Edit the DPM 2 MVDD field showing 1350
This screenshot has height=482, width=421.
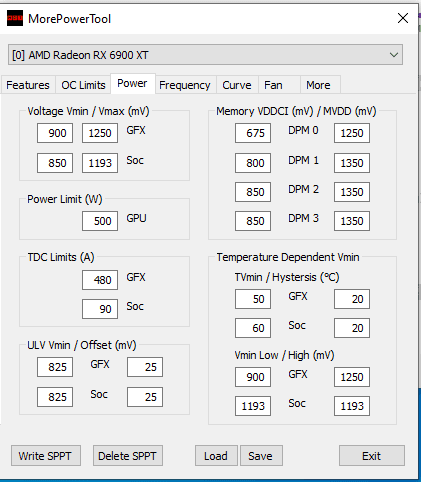click(352, 192)
